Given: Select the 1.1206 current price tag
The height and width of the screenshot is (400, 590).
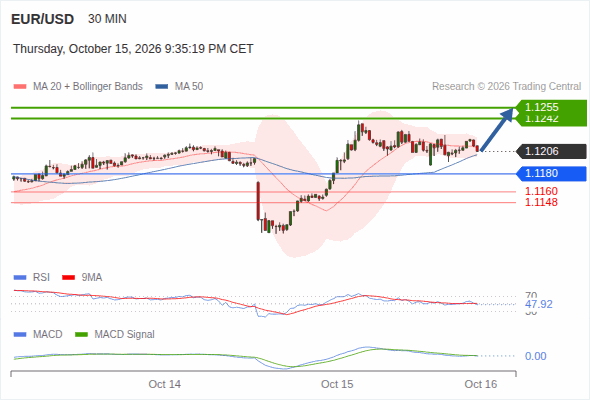Looking at the screenshot, I should (551, 151).
